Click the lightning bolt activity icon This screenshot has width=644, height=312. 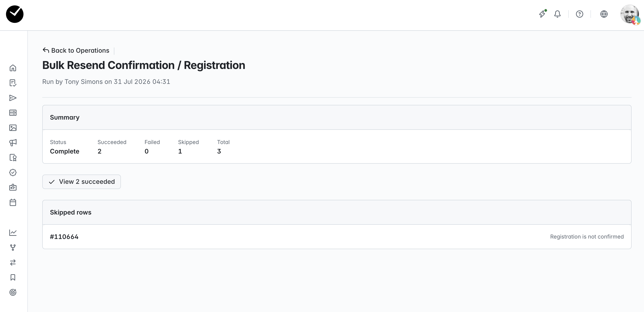(542, 14)
